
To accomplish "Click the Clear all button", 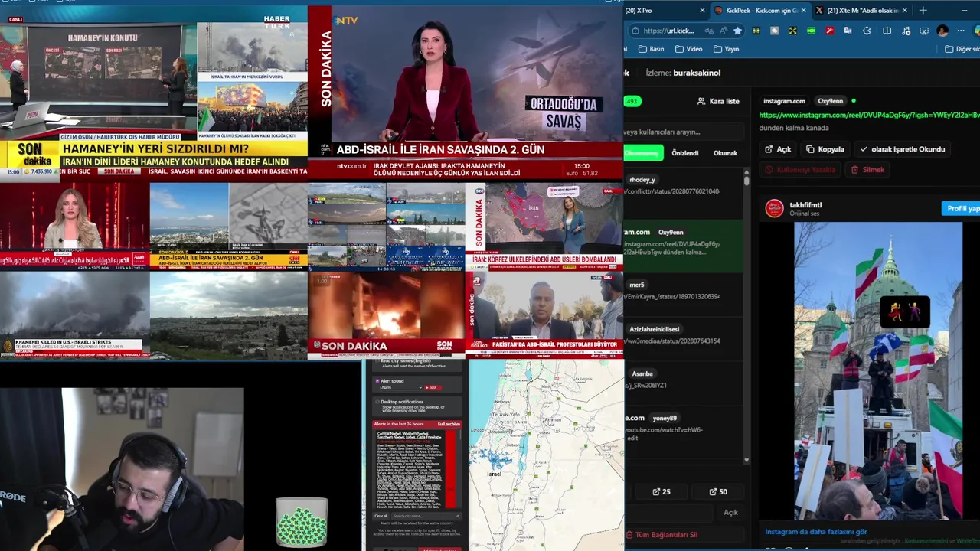I will (x=381, y=516).
